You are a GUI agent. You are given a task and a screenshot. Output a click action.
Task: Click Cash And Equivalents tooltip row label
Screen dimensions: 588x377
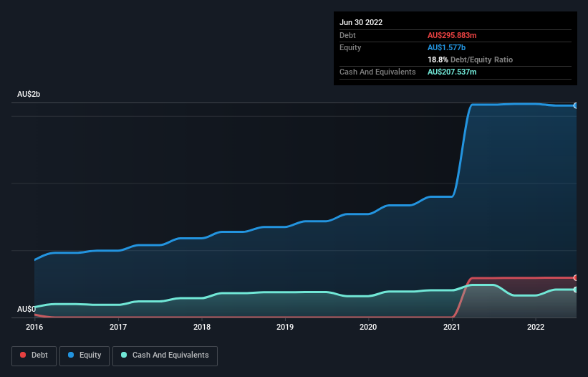377,72
